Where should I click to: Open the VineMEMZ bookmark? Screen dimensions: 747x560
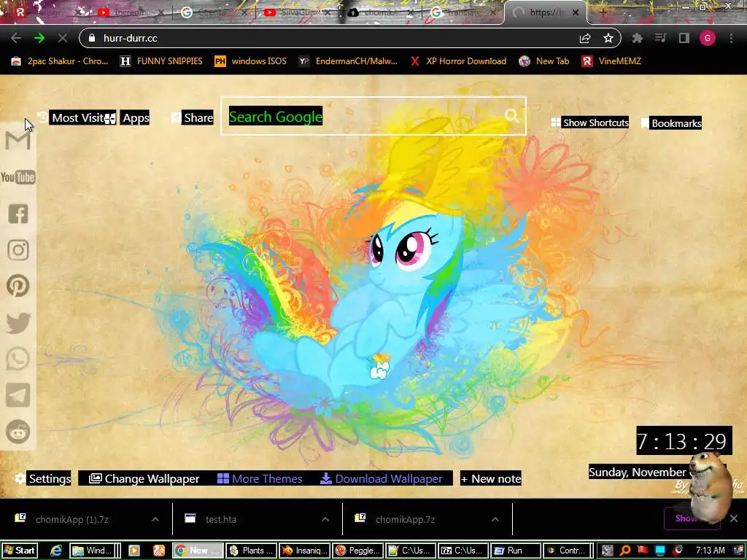pyautogui.click(x=611, y=61)
